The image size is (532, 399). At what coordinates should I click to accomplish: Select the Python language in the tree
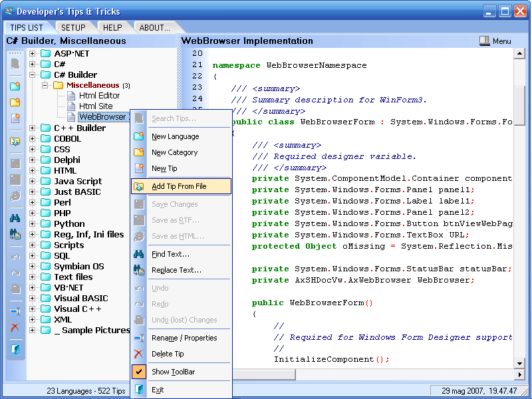click(x=69, y=223)
